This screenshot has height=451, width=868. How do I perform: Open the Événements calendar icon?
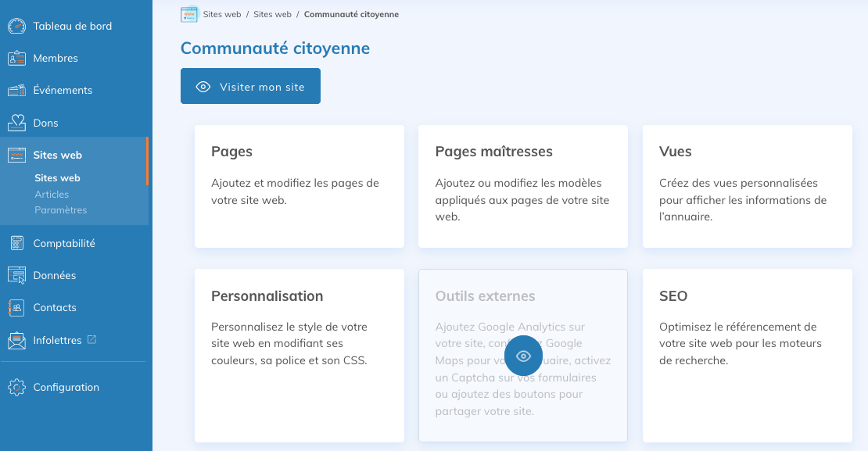tap(16, 90)
